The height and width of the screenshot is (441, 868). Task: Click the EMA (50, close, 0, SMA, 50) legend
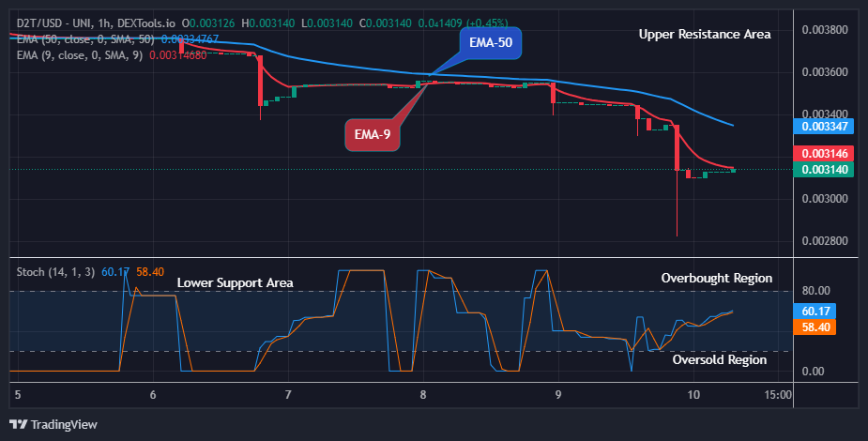(85, 39)
